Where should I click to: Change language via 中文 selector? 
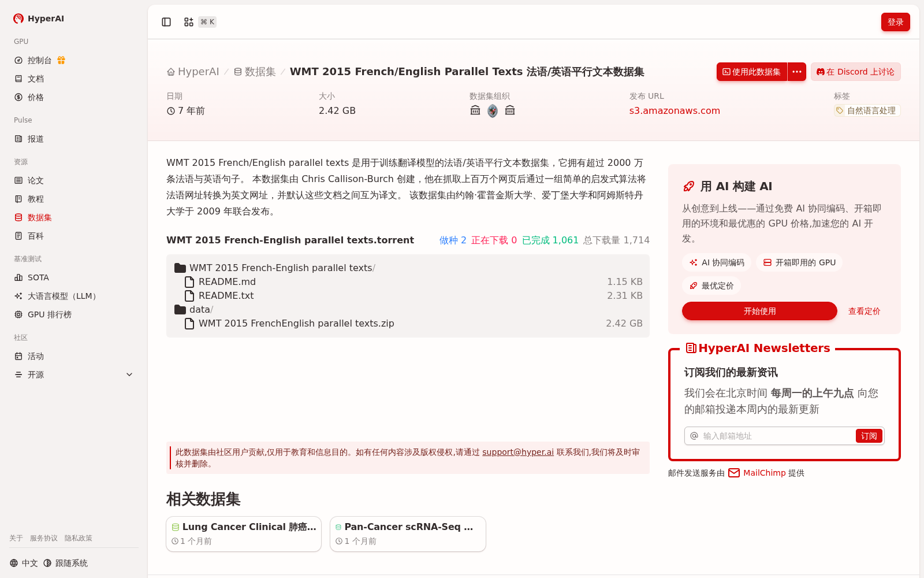24,563
